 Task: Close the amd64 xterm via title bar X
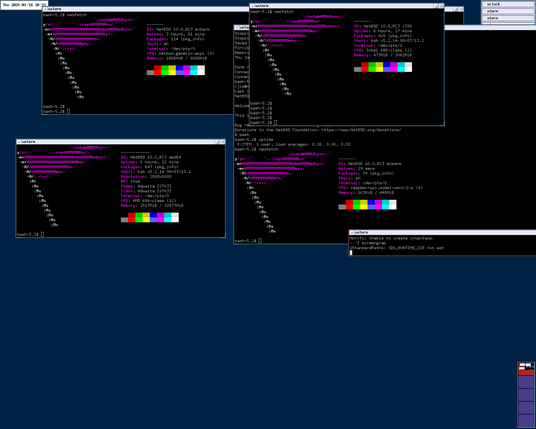coord(223,142)
